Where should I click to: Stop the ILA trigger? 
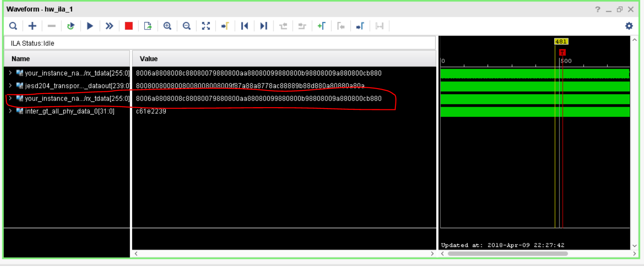coord(129,26)
